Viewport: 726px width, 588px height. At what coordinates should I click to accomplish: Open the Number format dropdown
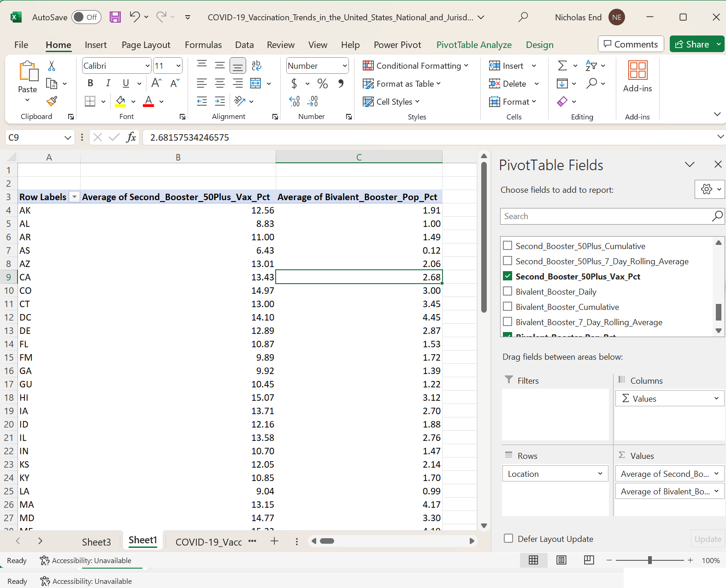(344, 66)
